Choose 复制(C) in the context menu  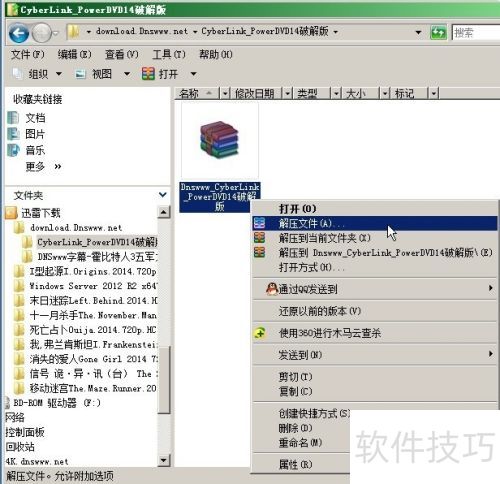(x=375, y=391)
